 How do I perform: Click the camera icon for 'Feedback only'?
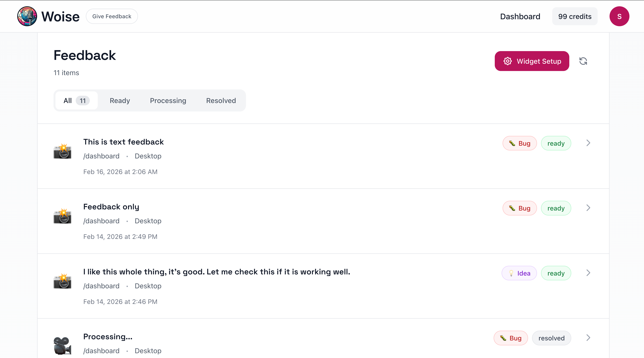pyautogui.click(x=62, y=215)
